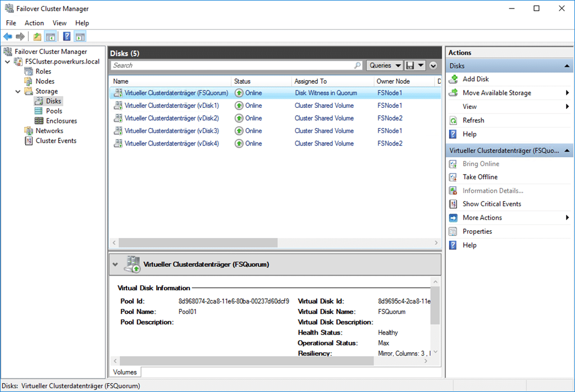Click the Roles icon in the tree
The image size is (575, 392).
tap(29, 71)
